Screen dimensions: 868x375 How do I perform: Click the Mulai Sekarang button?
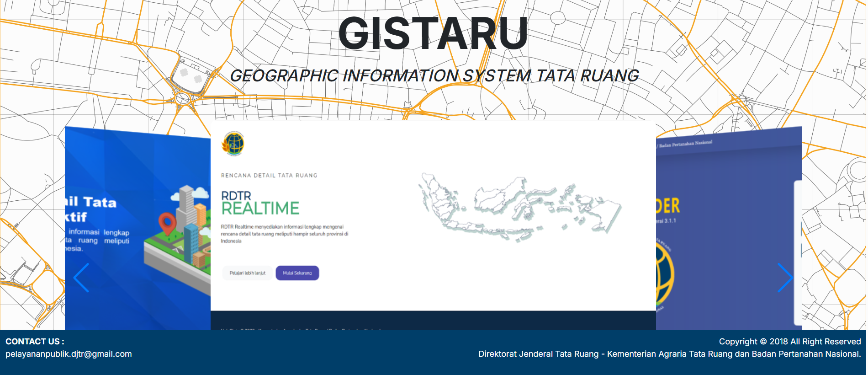point(297,273)
